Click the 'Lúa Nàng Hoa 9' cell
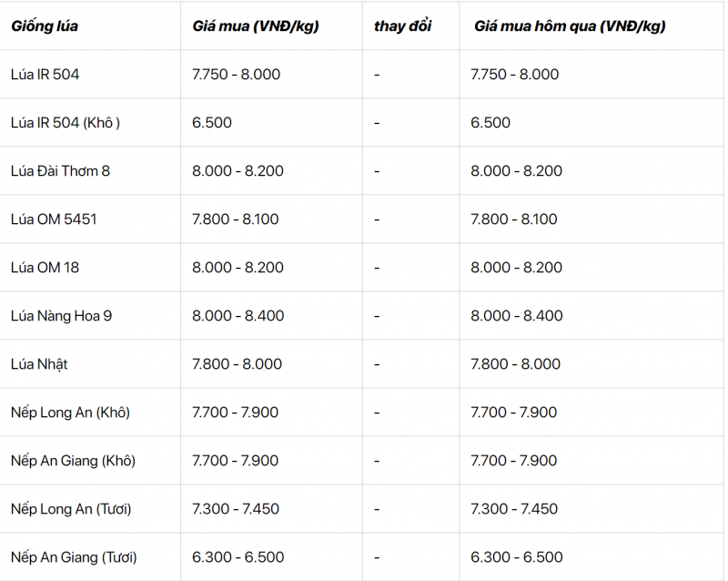 (x=61, y=316)
